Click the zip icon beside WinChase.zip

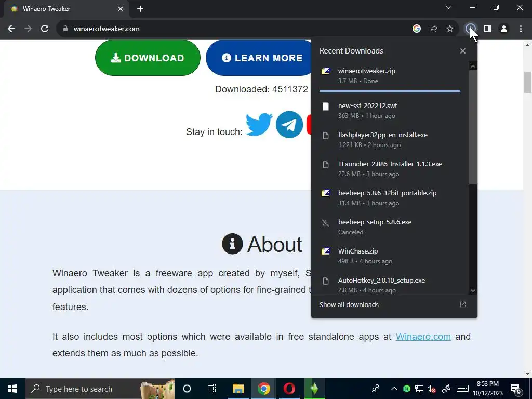(326, 251)
